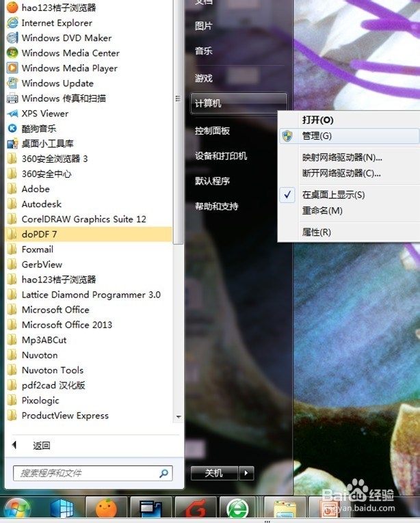420x523 pixels.
Task: Expand CorelDRAW Graphics Suite 12 folder
Action: (89, 219)
